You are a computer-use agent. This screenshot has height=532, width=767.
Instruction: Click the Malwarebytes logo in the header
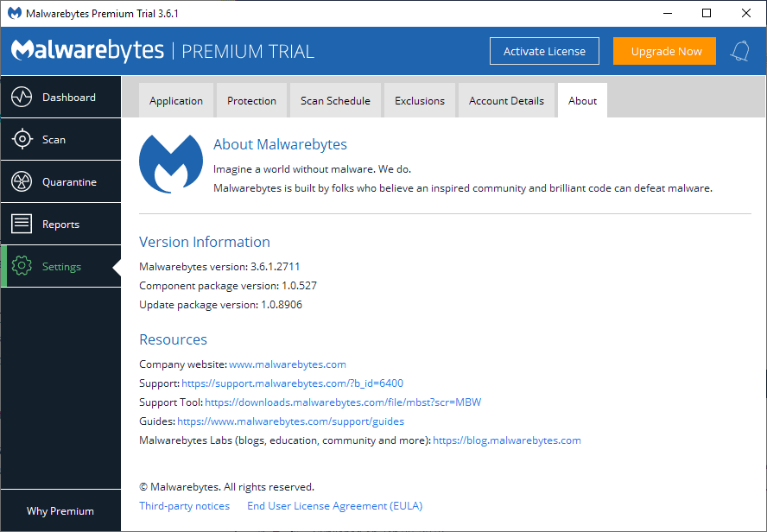pyautogui.click(x=87, y=51)
